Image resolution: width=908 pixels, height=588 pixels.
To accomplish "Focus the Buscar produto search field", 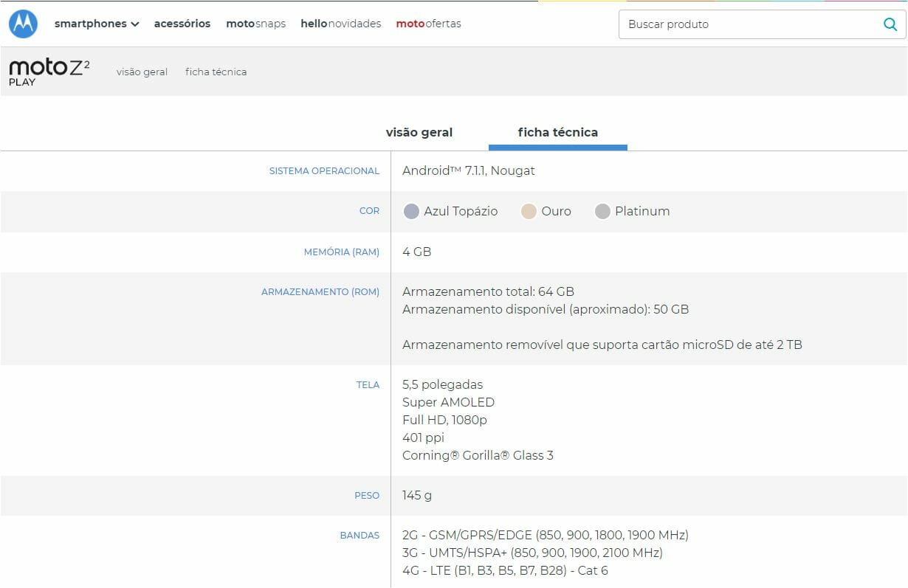I will 762,24.
